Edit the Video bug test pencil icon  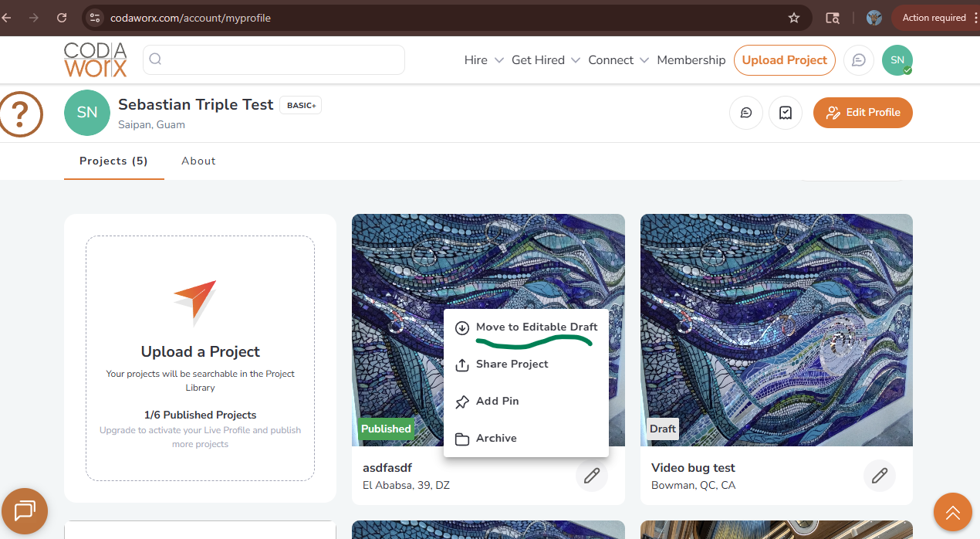click(880, 476)
